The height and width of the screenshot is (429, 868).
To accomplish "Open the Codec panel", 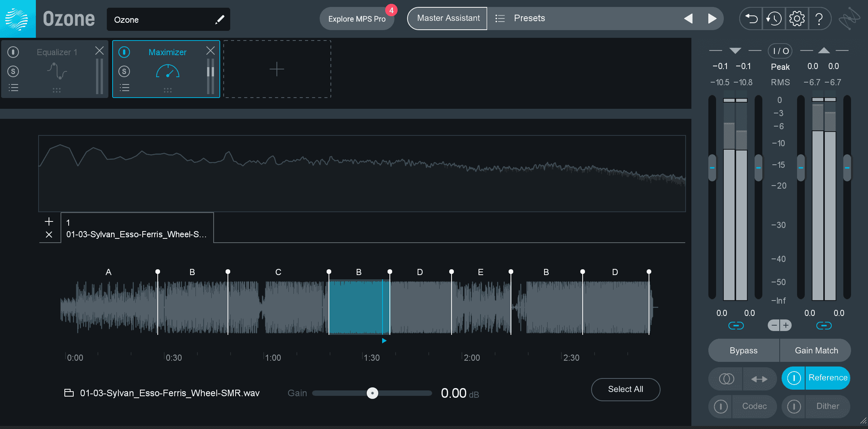I will click(754, 406).
